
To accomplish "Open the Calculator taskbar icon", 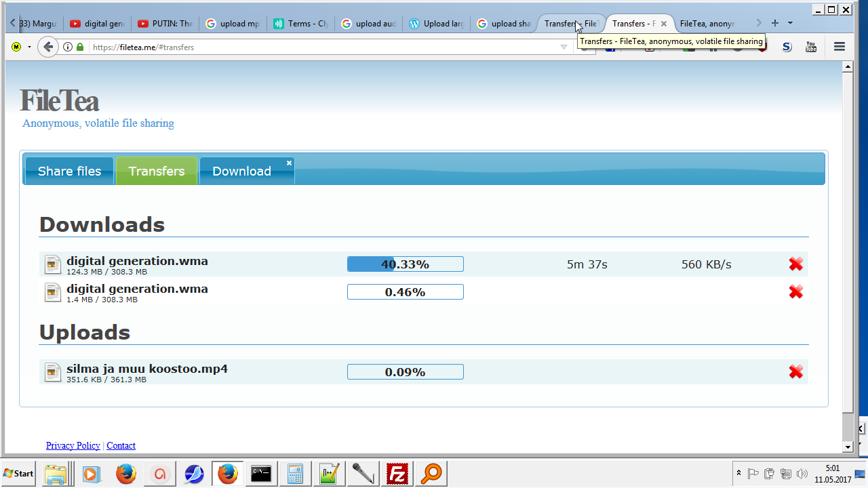I will pos(295,474).
